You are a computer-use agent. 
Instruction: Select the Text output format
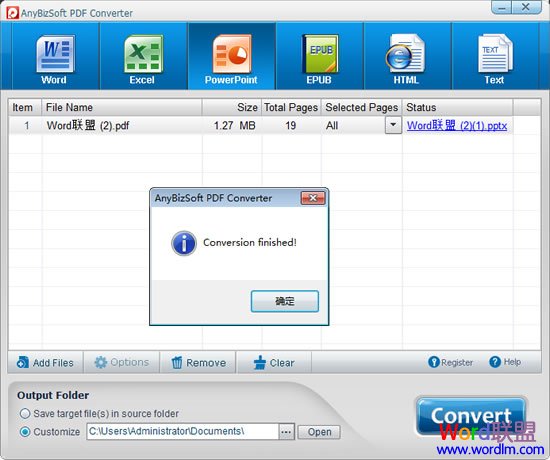[x=495, y=56]
